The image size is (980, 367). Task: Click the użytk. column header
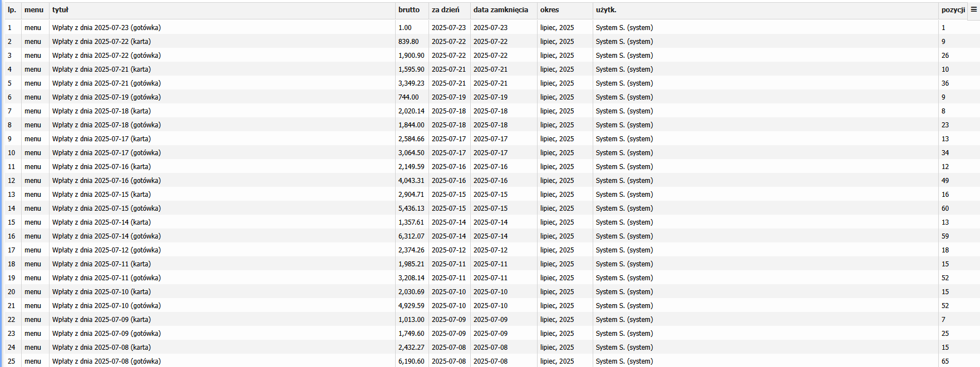click(x=606, y=10)
